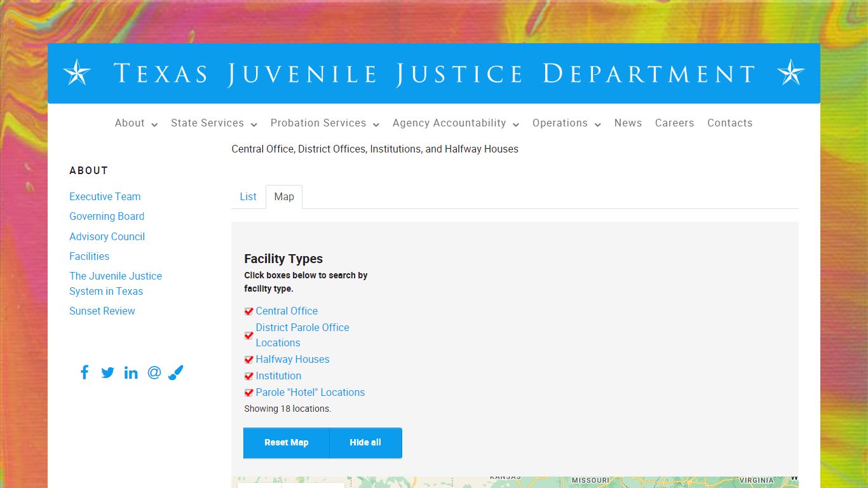Viewport: 868px width, 488px height.
Task: Click the District Parole Office Locations label
Action: pos(302,335)
